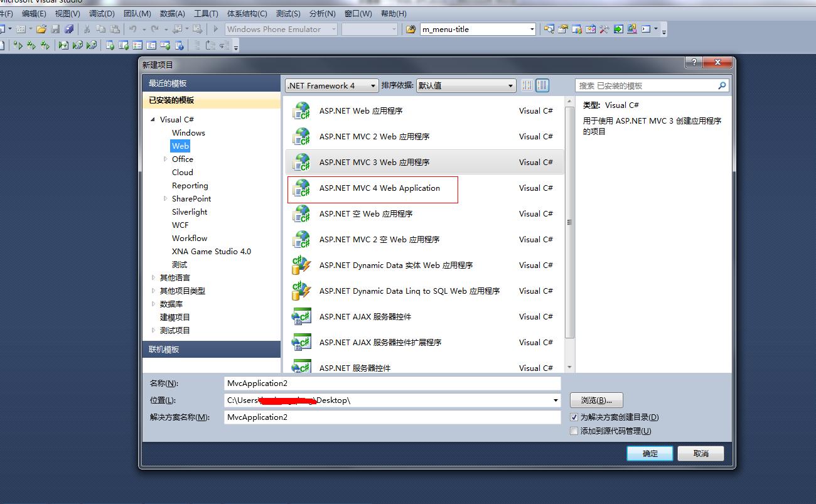The image size is (816, 504).
Task: Click the Paste clipboard toolbar icon
Action: (115, 29)
